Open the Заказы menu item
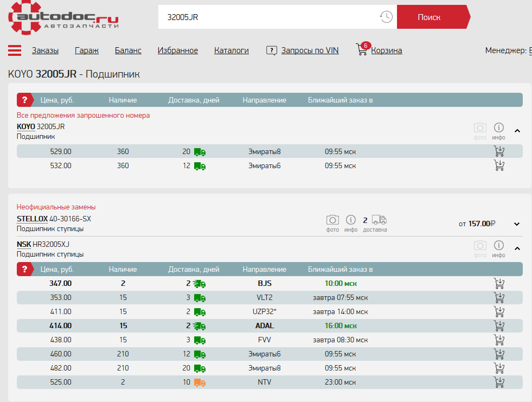Viewport: 532px width, 402px height. [45, 50]
